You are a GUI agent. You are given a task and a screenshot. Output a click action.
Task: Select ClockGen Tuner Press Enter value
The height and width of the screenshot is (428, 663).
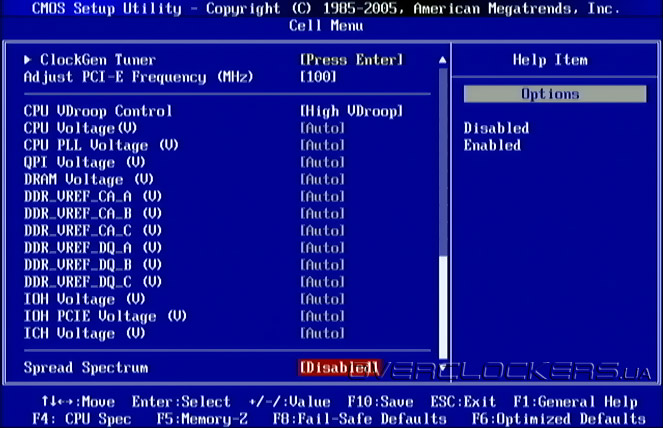(x=352, y=60)
